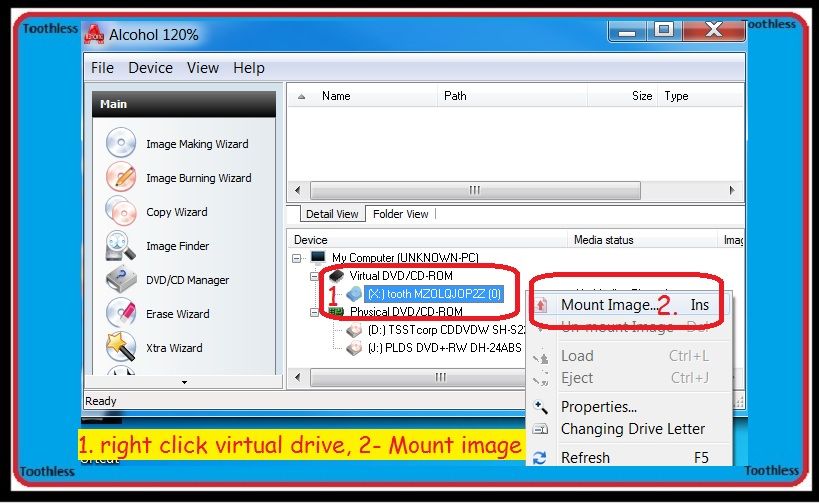
Task: Click the Changing Drive Letter icon
Action: pos(541,429)
